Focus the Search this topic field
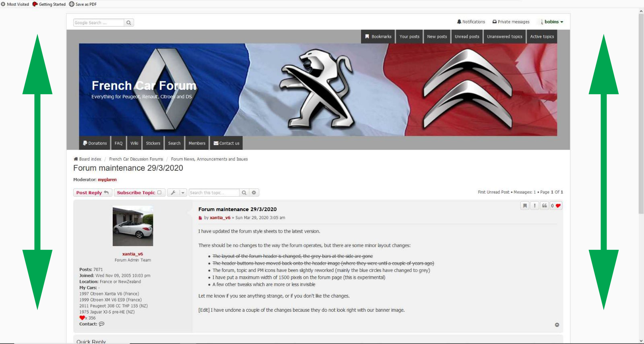This screenshot has height=344, width=644. coord(214,193)
